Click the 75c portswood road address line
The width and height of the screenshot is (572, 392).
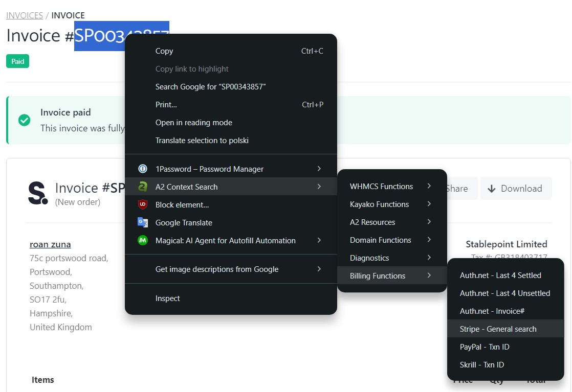pyautogui.click(x=69, y=258)
